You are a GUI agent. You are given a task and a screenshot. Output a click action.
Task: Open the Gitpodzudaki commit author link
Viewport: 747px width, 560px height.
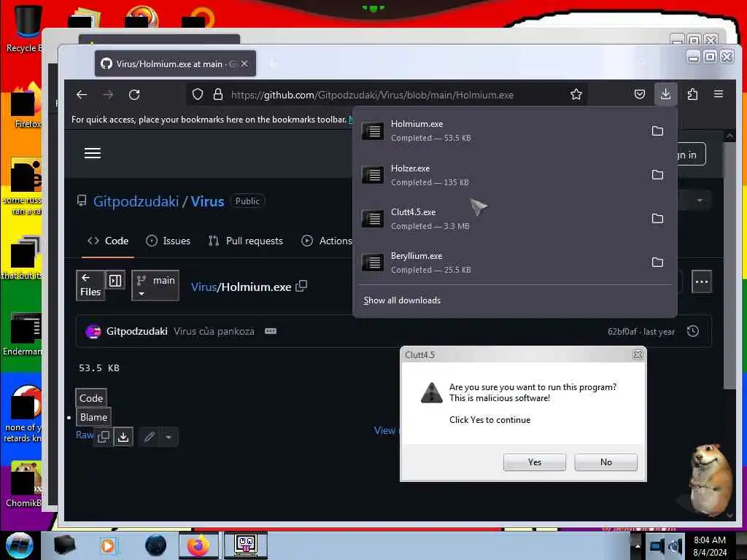click(x=136, y=331)
